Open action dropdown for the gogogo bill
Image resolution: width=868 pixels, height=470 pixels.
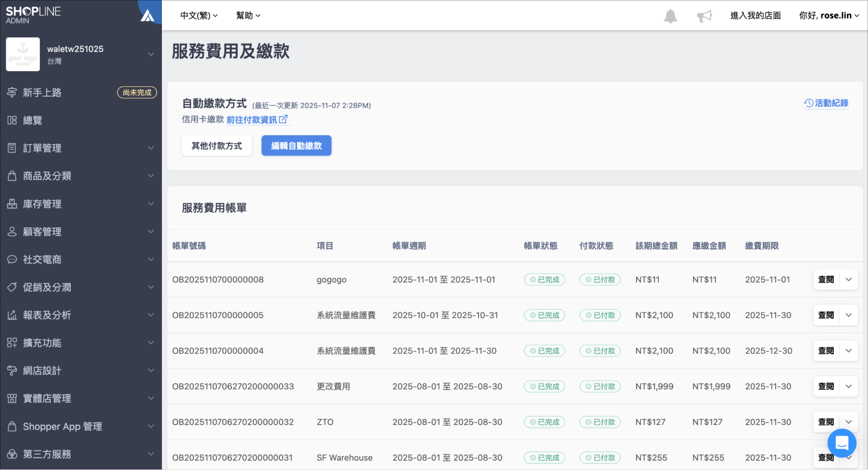[849, 279]
